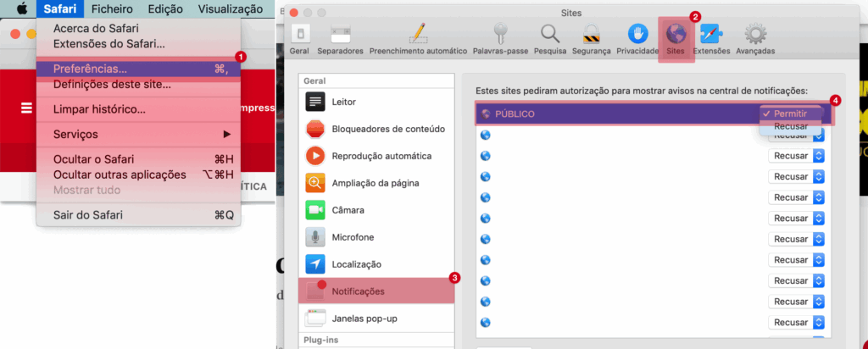Open Preferências… from the Safari menu
This screenshot has width=868, height=349.
tap(139, 69)
